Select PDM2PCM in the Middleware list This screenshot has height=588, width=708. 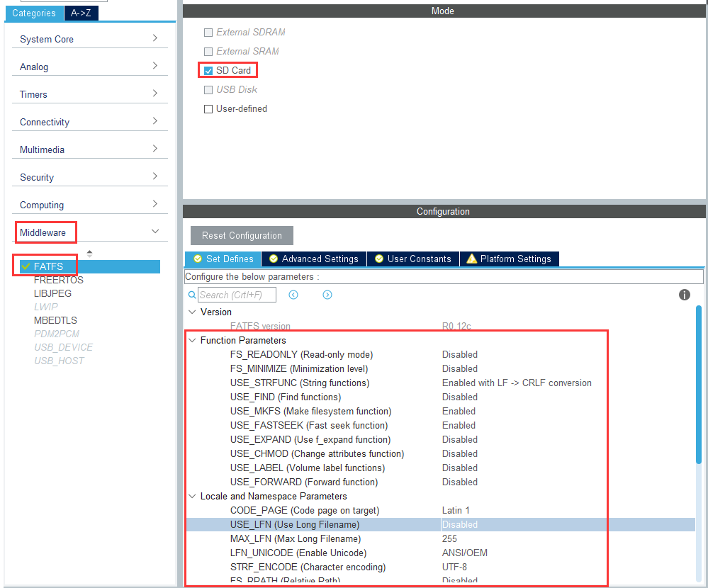(x=57, y=334)
